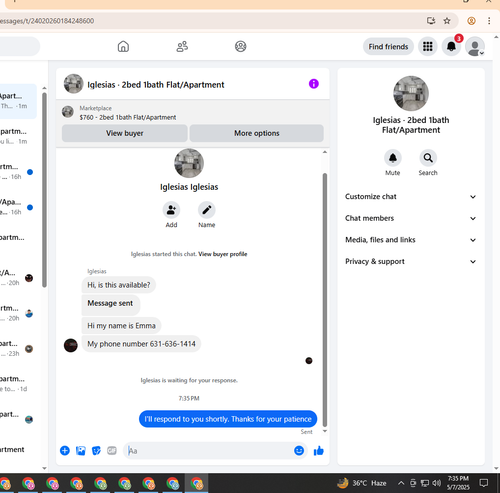Click the View buyer button

pyautogui.click(x=124, y=133)
